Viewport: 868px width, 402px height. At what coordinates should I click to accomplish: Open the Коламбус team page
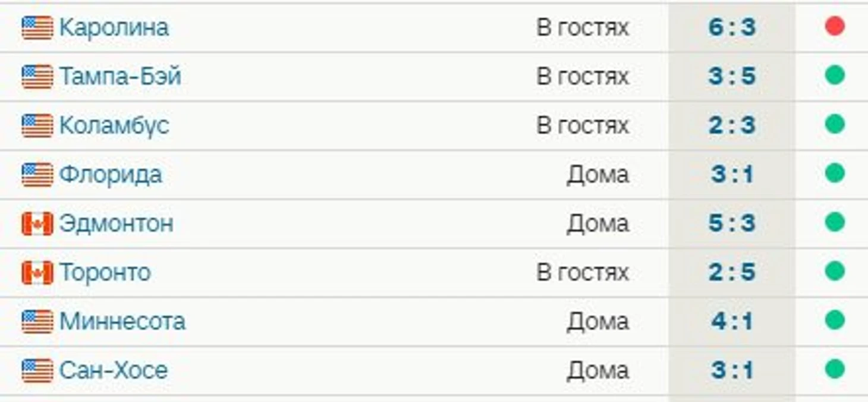114,125
